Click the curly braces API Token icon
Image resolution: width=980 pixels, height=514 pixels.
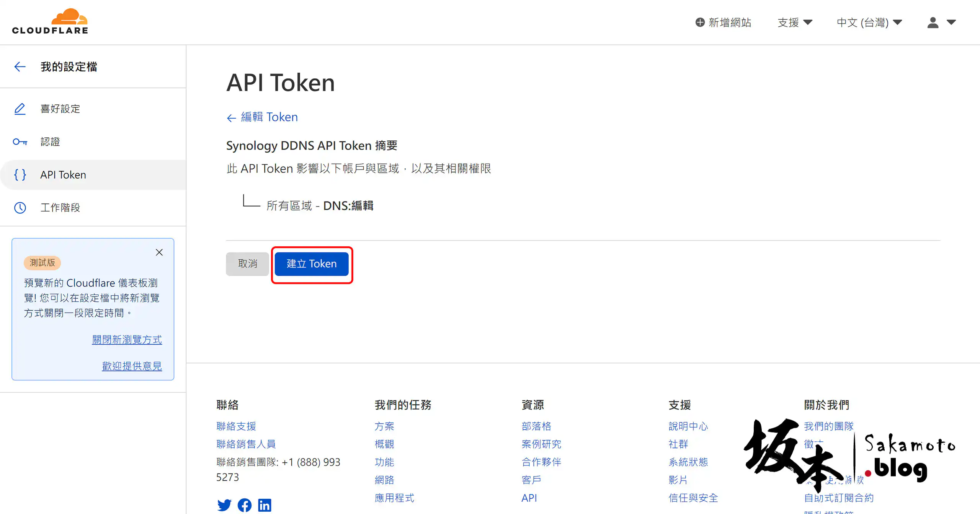[20, 175]
